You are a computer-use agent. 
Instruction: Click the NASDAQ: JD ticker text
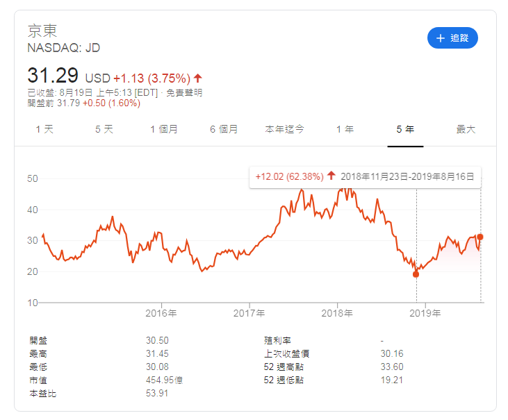(x=64, y=48)
